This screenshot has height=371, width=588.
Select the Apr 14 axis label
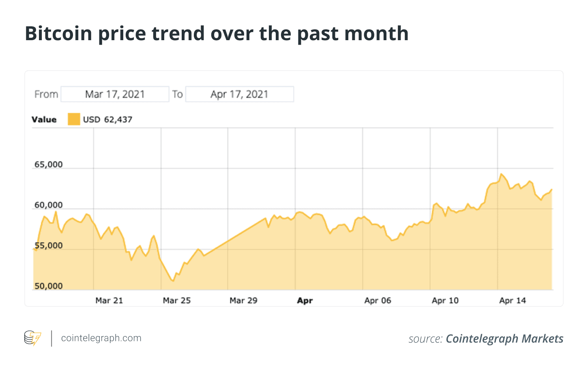pos(512,300)
